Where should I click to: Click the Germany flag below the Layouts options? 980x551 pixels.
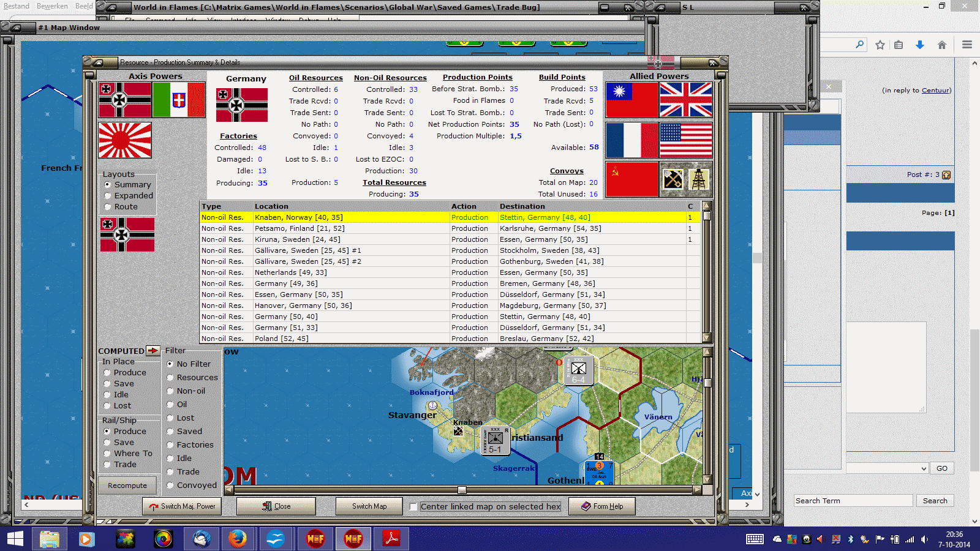click(127, 234)
